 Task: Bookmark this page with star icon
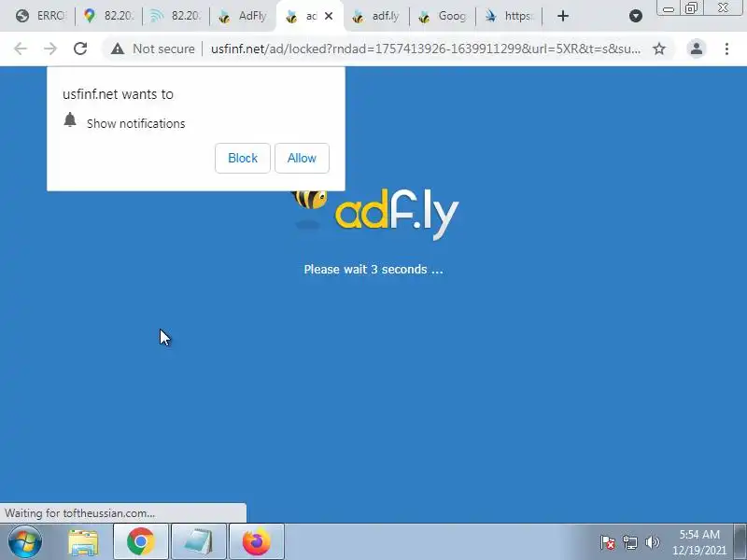659,49
